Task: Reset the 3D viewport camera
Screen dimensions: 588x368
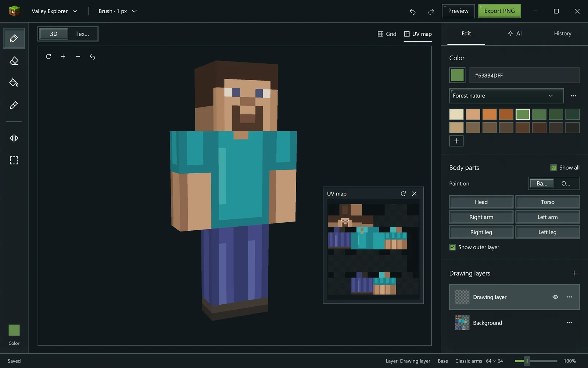Action: click(x=93, y=57)
